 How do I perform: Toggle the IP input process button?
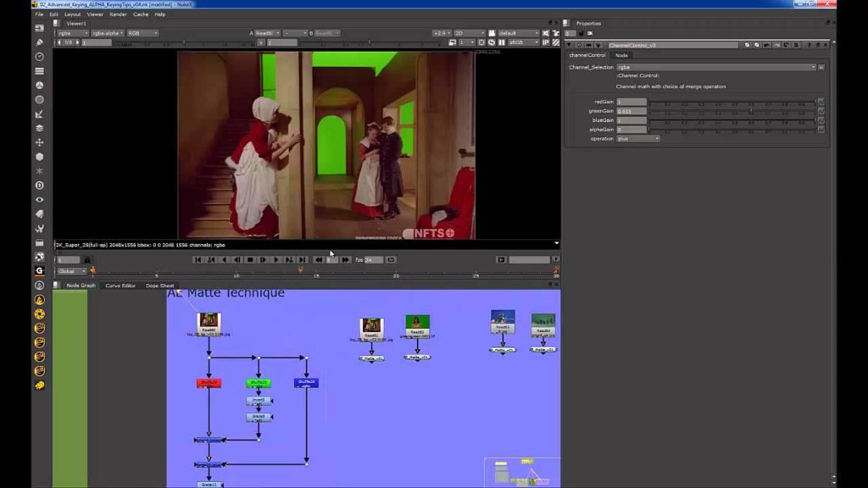click(x=546, y=42)
